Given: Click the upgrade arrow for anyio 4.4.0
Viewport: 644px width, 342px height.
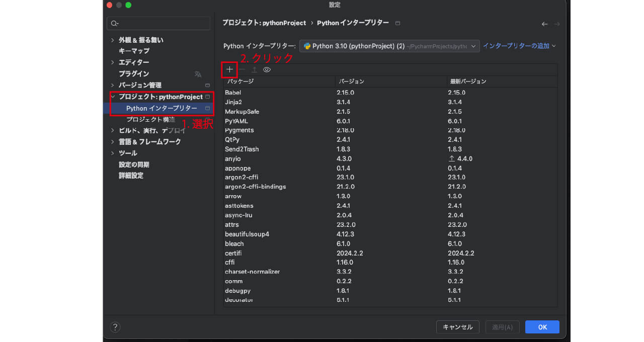Looking at the screenshot, I should [x=451, y=158].
